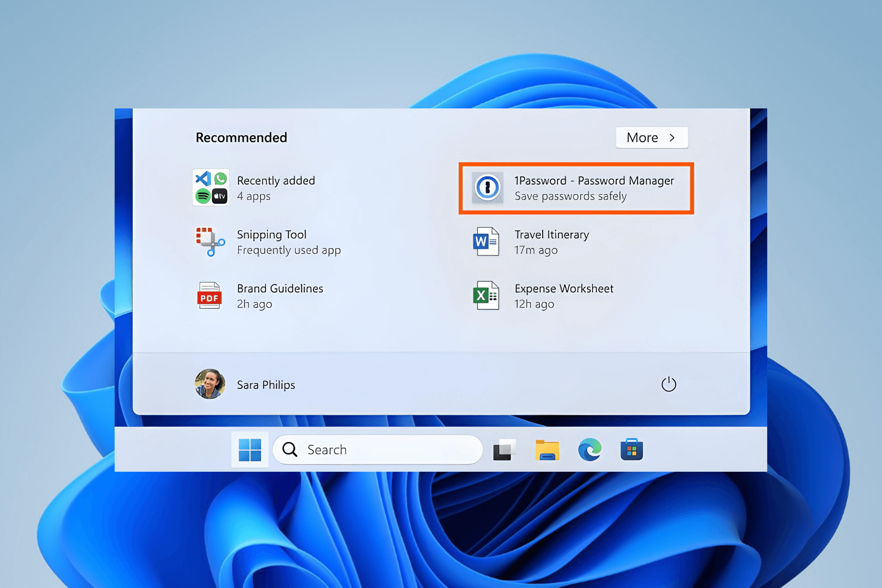Open Microsoft Edge from the taskbar

pos(590,449)
